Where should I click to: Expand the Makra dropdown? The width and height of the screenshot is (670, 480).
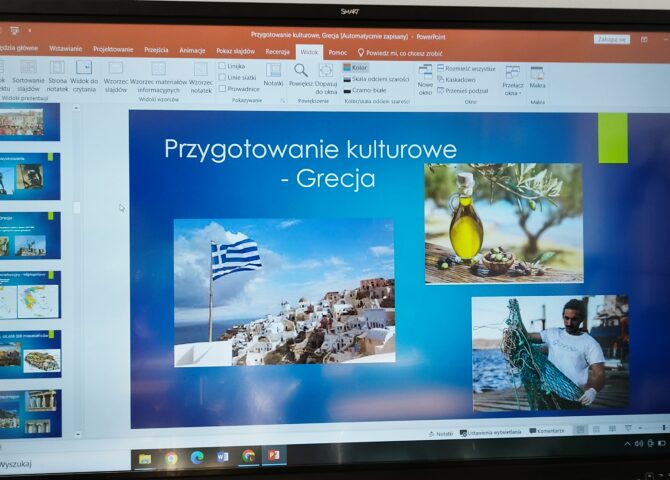click(x=537, y=78)
